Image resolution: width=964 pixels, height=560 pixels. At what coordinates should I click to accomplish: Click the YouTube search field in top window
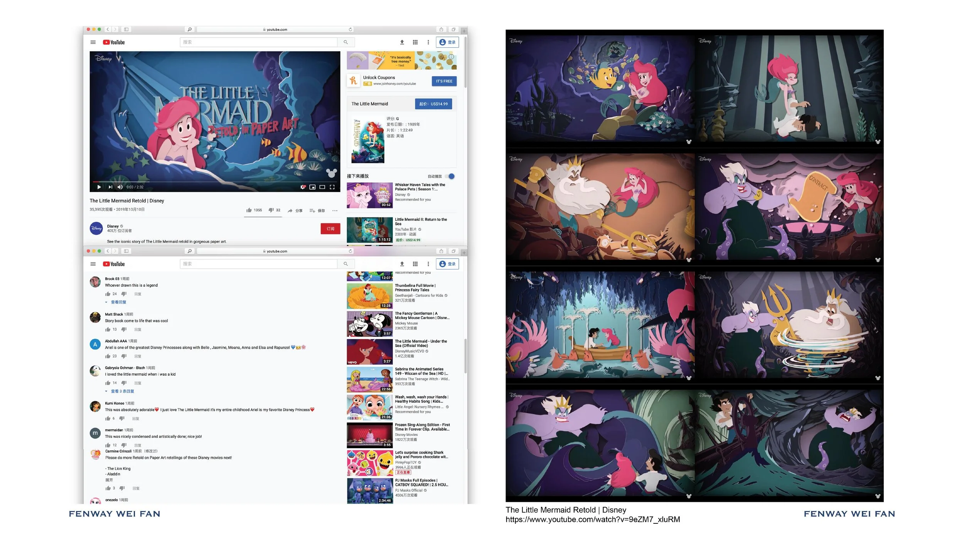click(258, 42)
